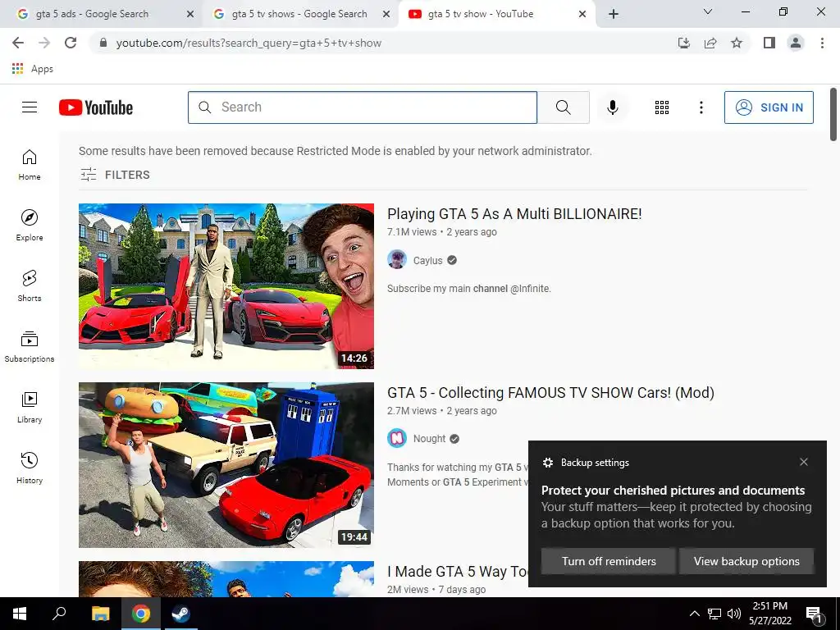
Task: Open the Chrome tab search dropdown arrow
Action: click(x=708, y=11)
